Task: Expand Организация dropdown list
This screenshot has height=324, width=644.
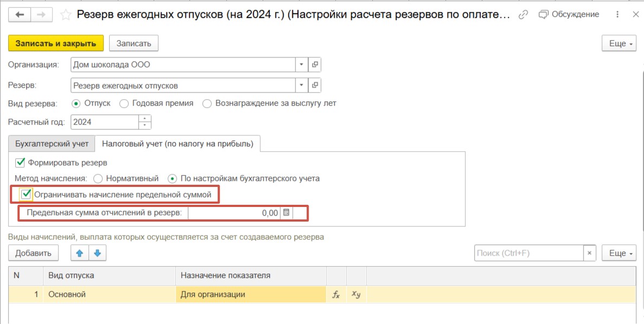Action: (x=302, y=65)
